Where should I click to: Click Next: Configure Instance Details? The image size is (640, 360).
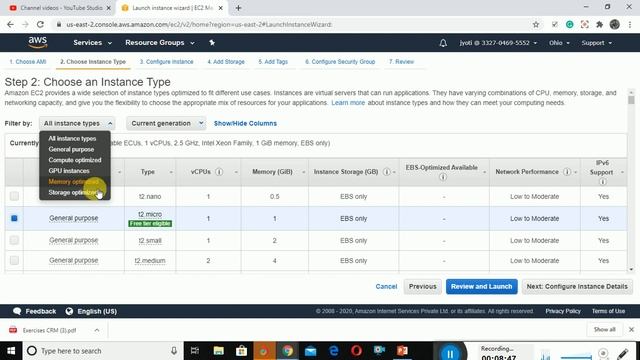point(577,287)
